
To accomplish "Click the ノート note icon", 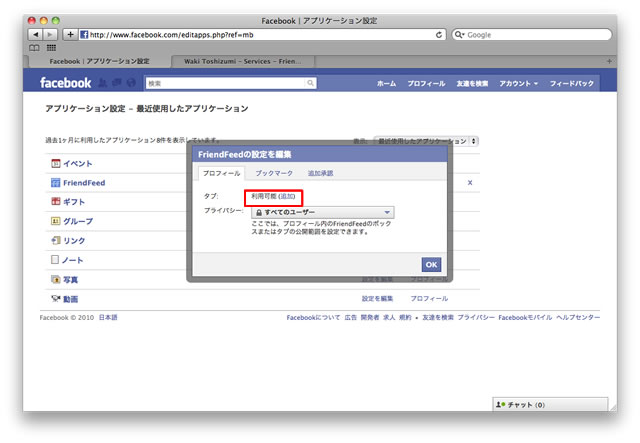I will [55, 260].
